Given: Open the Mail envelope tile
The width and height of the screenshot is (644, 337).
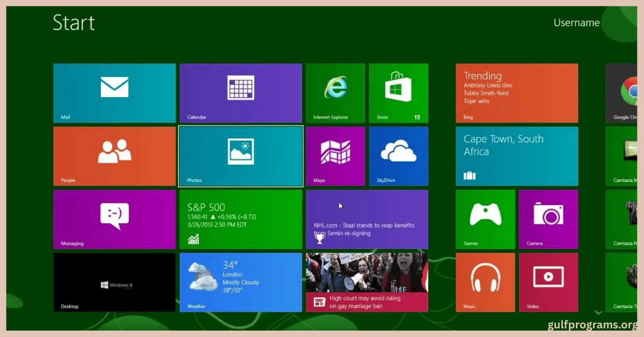Looking at the screenshot, I should 114,93.
